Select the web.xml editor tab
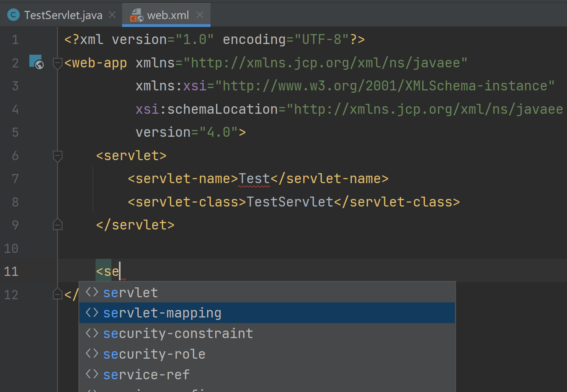 tap(167, 15)
